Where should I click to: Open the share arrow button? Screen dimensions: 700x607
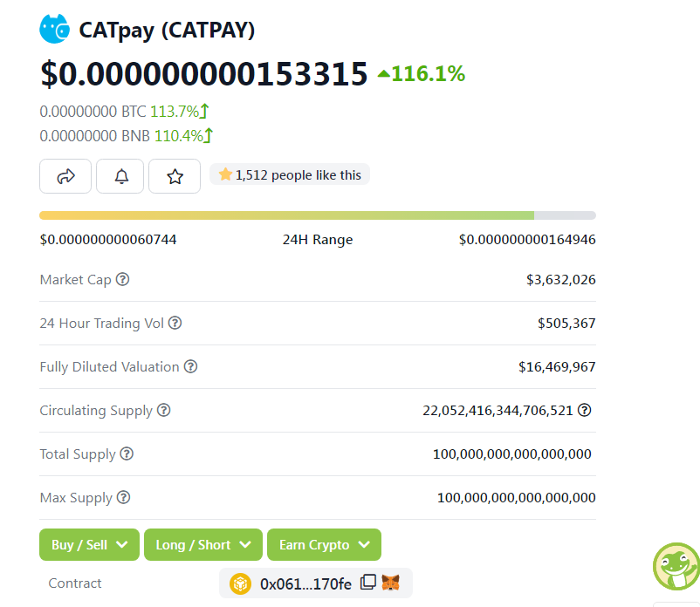(65, 176)
